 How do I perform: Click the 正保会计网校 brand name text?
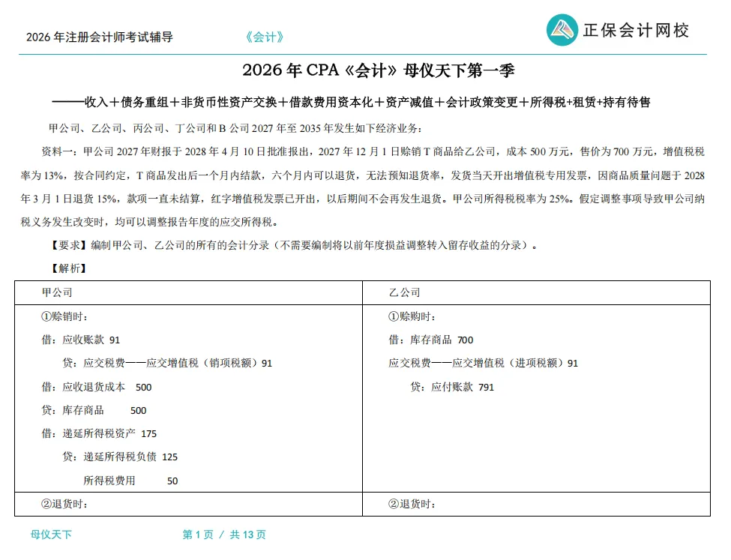tap(637, 30)
